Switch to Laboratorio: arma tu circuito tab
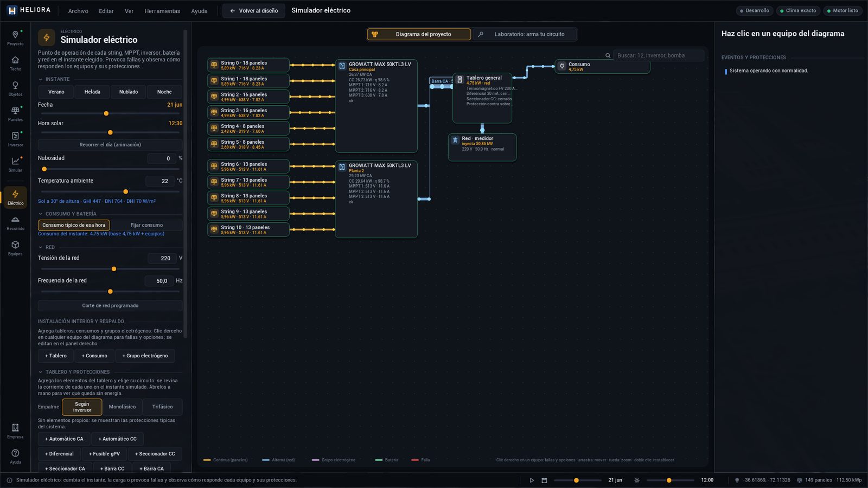The image size is (868, 488). click(525, 34)
